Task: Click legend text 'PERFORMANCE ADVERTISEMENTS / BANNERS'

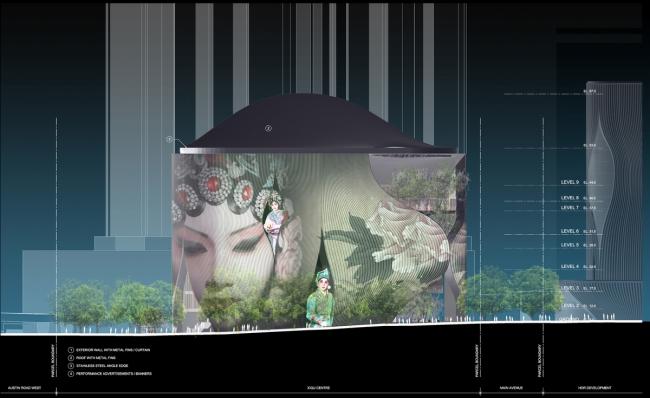Action: click(114, 374)
